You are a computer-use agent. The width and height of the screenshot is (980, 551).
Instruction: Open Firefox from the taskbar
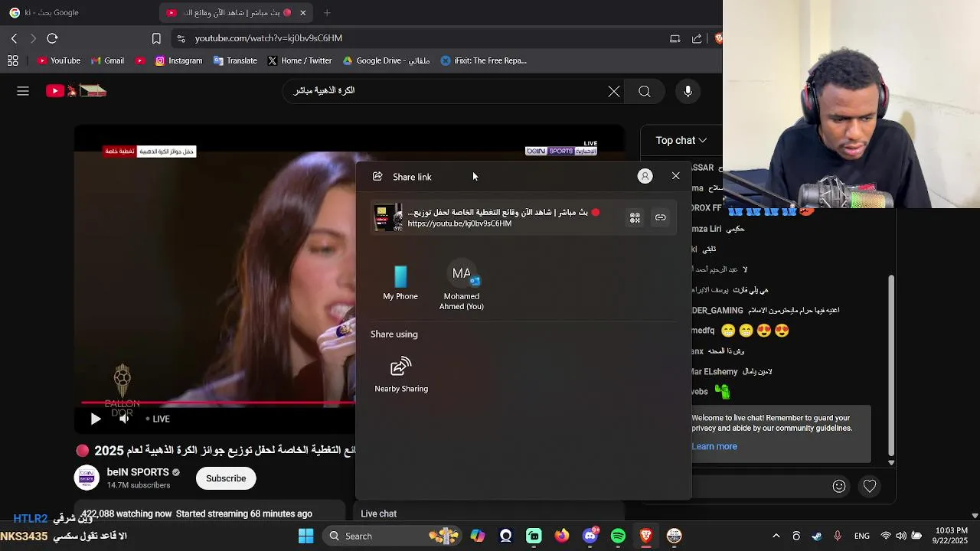pos(562,536)
